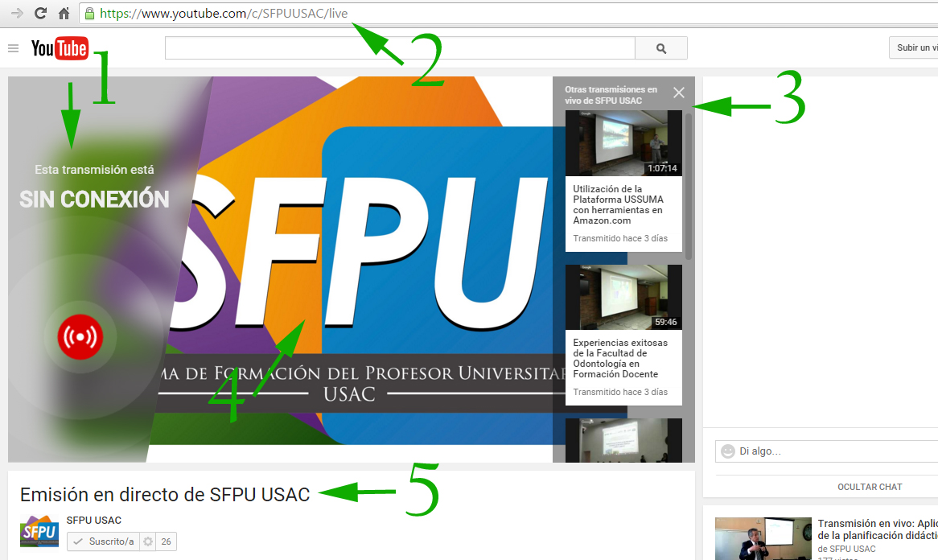Open the 1:07:14 Utilización de la Plataforma thumbnail
Image resolution: width=938 pixels, height=560 pixels.
pos(623,143)
